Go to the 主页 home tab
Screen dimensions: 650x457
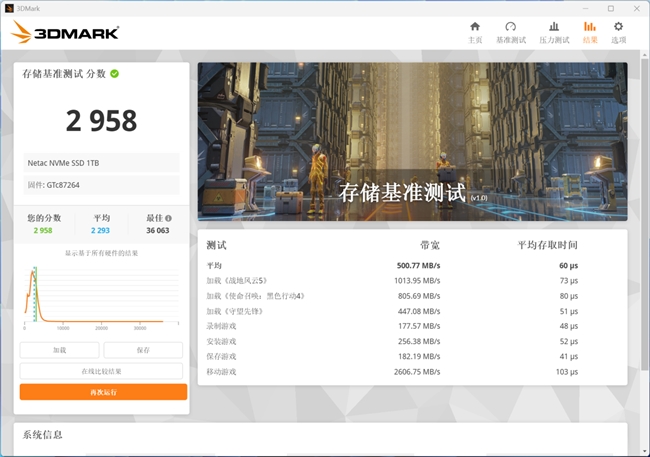(475, 33)
